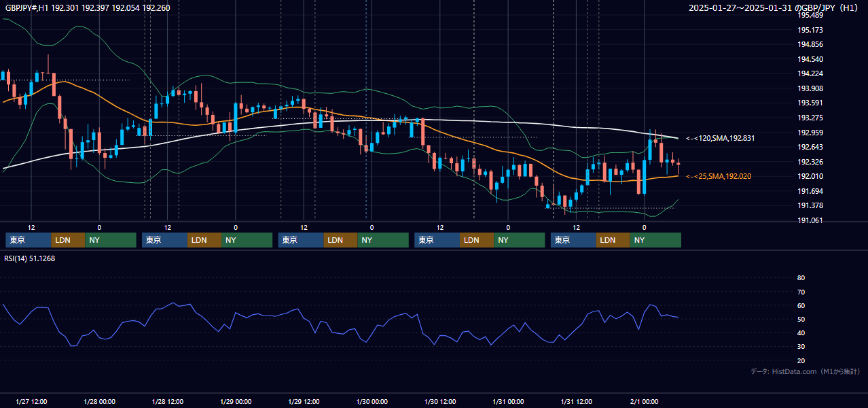Click price axis label 191.694
Screen dimensions: 868x408
[810, 191]
